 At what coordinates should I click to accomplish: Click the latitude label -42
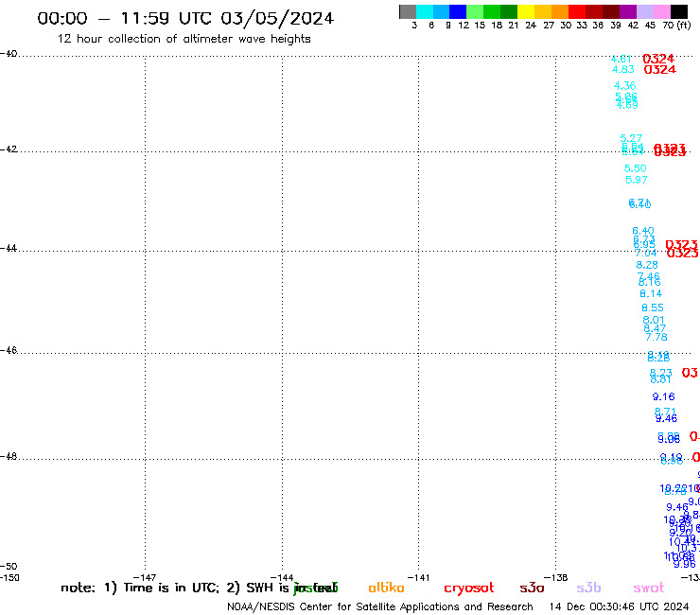9,149
